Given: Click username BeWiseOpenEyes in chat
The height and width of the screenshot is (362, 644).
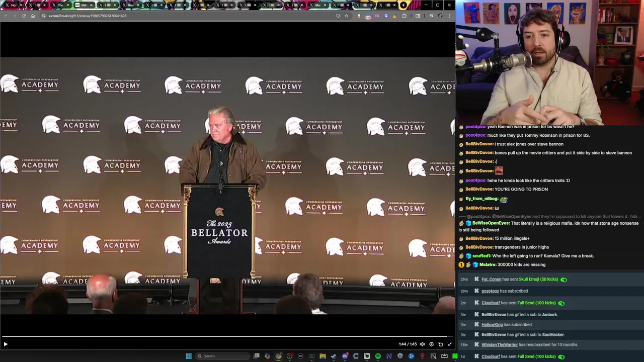Looking at the screenshot, I should pyautogui.click(x=491, y=223).
